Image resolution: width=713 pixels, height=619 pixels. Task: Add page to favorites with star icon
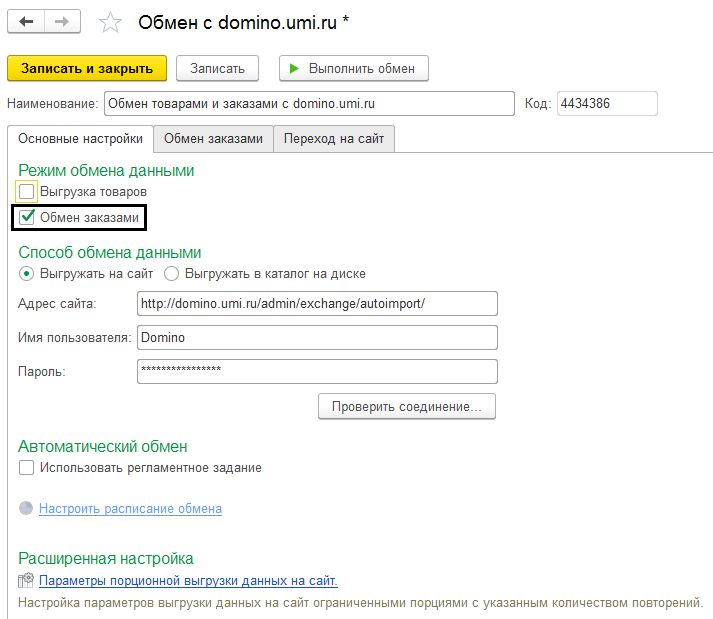112,22
